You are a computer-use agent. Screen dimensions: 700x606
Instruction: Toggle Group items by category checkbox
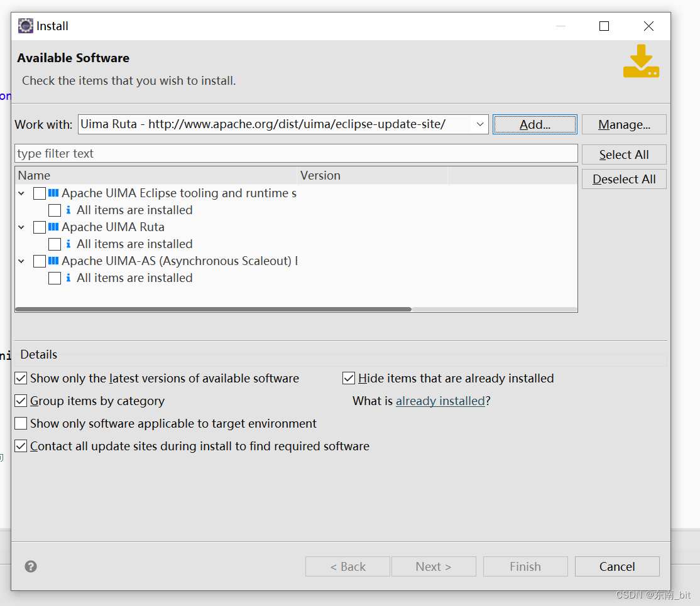[x=21, y=401]
